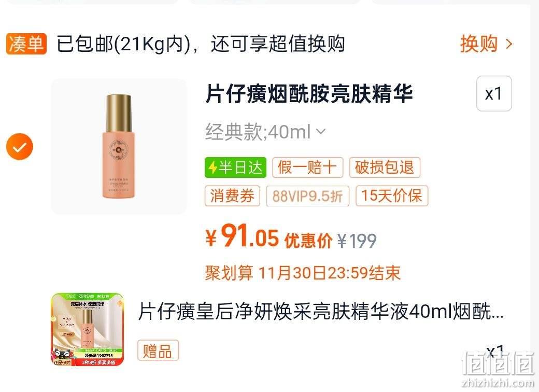Image resolution: width=539 pixels, height=392 pixels.
Task: Open 片仔癀皇后净妍焕采亮肤精华液 gift title
Action: click(x=321, y=312)
